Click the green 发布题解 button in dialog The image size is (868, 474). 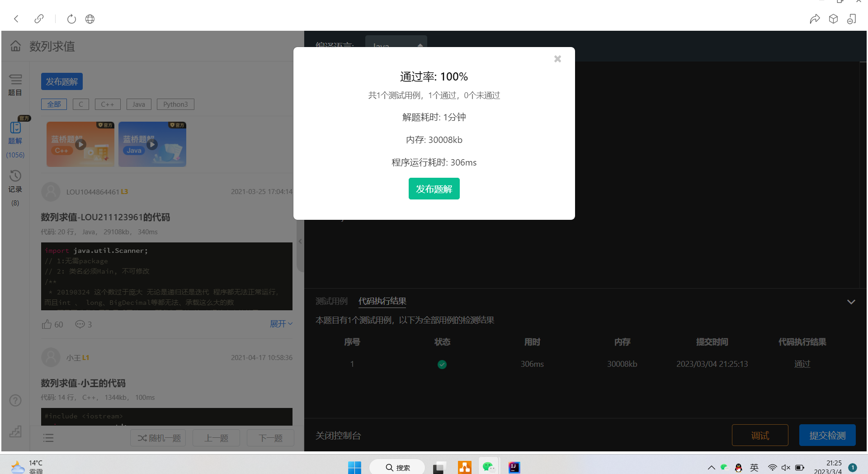pos(434,189)
